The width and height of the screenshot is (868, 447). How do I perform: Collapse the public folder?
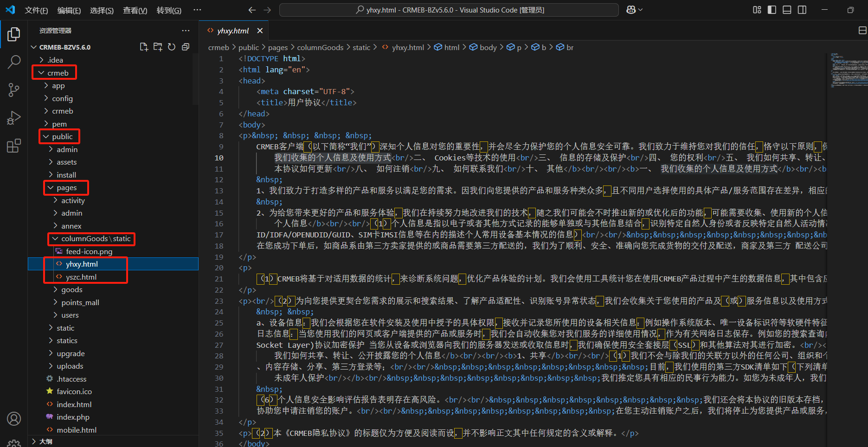point(113,136)
